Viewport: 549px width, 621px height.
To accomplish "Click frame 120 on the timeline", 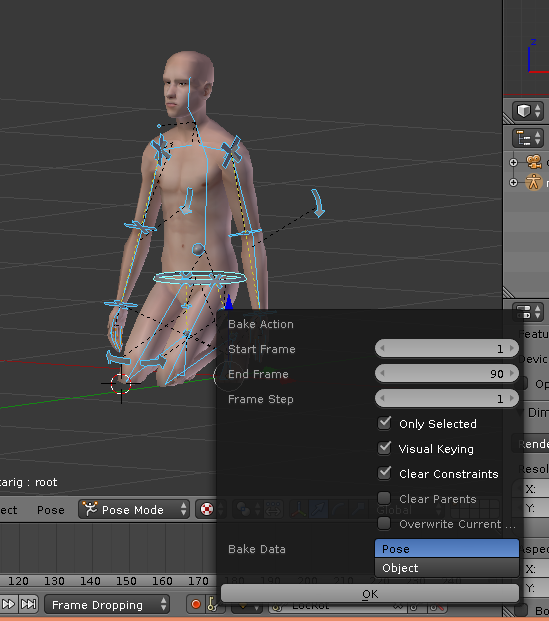I will click(x=18, y=581).
